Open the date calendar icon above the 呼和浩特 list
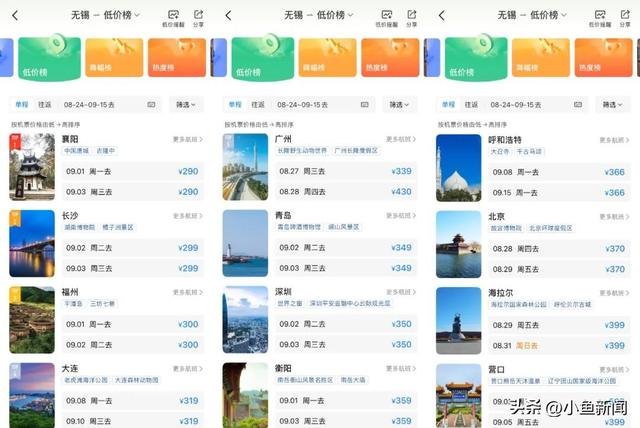This screenshot has width=640, height=428. point(578,104)
